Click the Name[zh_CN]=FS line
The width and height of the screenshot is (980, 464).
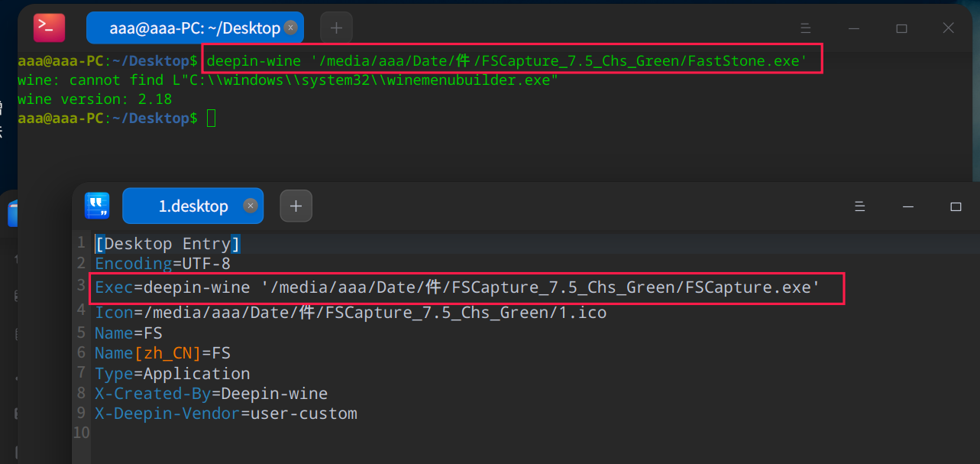point(163,353)
